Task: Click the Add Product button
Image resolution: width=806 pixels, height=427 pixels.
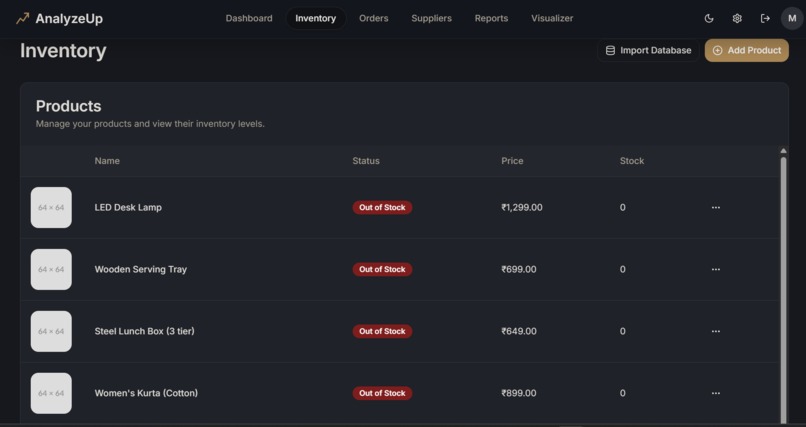Action: pos(746,50)
